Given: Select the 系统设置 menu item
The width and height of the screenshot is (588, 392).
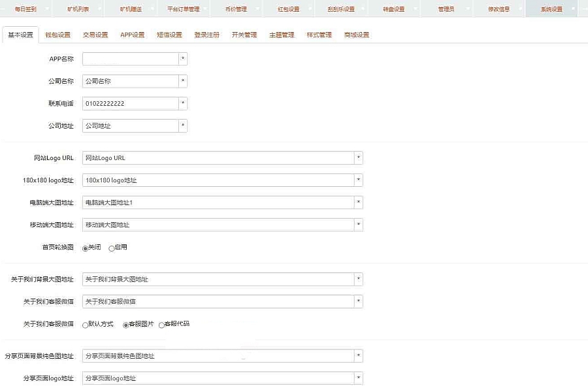Looking at the screenshot, I should pos(551,8).
